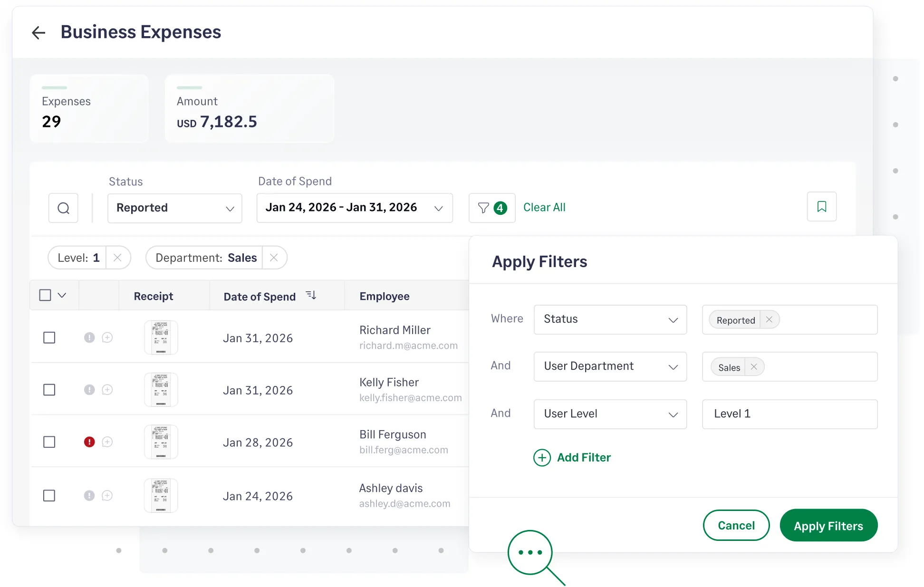Remove the Department: Sales filter chip
The height and width of the screenshot is (587, 924).
click(274, 258)
